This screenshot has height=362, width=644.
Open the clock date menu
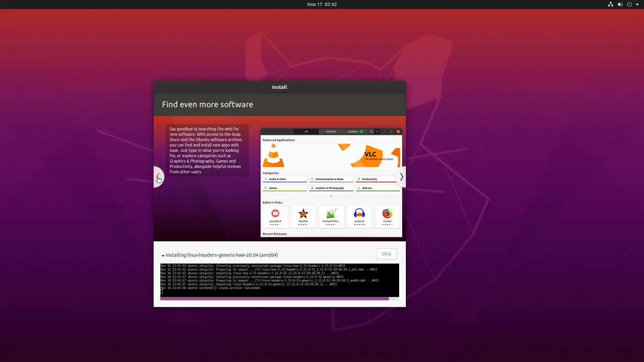(x=322, y=4)
